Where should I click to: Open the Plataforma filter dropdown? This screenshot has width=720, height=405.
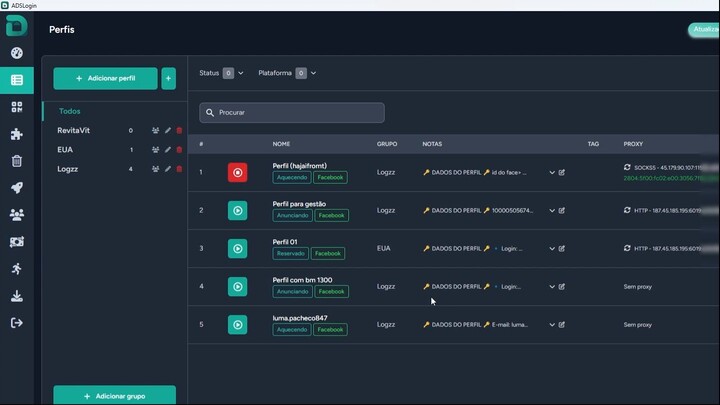287,73
